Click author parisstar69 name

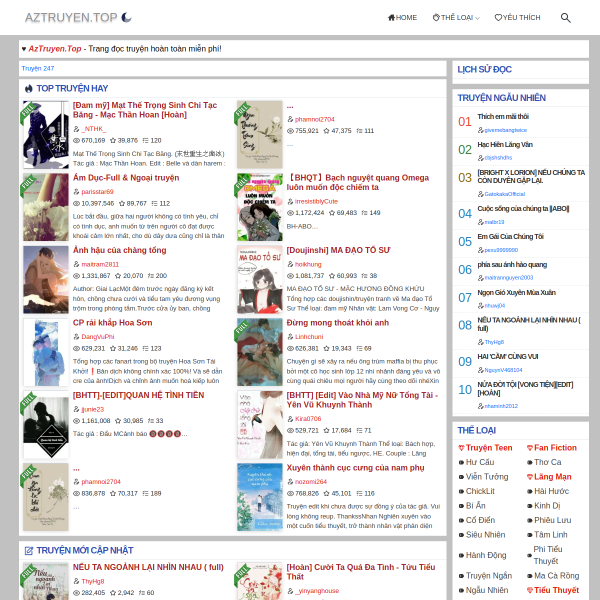click(x=97, y=192)
